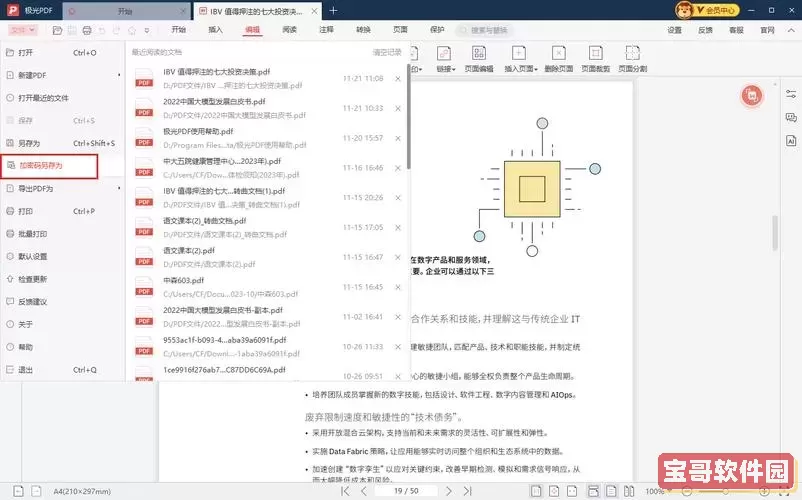The width and height of the screenshot is (802, 500).
Task: Select 批量打印 in the file menu
Action: pyautogui.click(x=62, y=234)
